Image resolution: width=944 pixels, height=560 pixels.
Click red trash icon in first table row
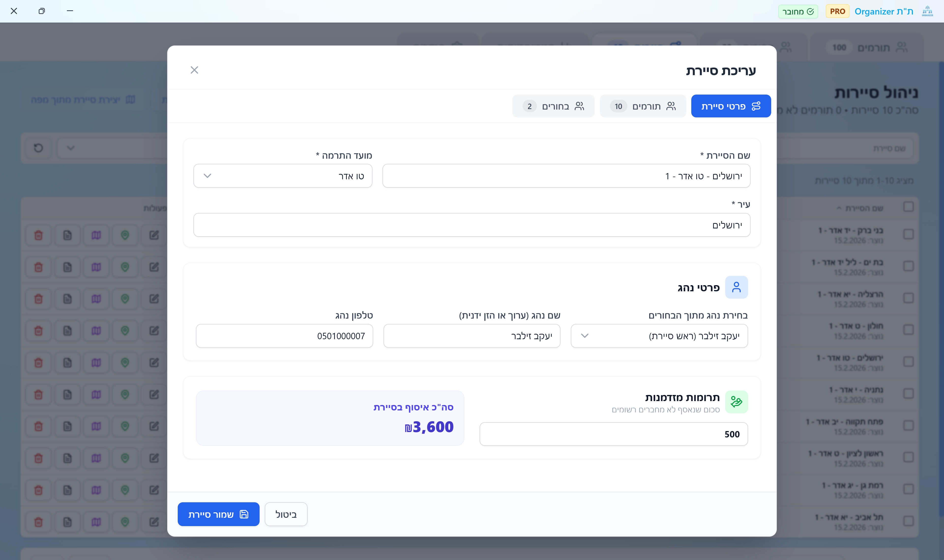click(x=38, y=235)
